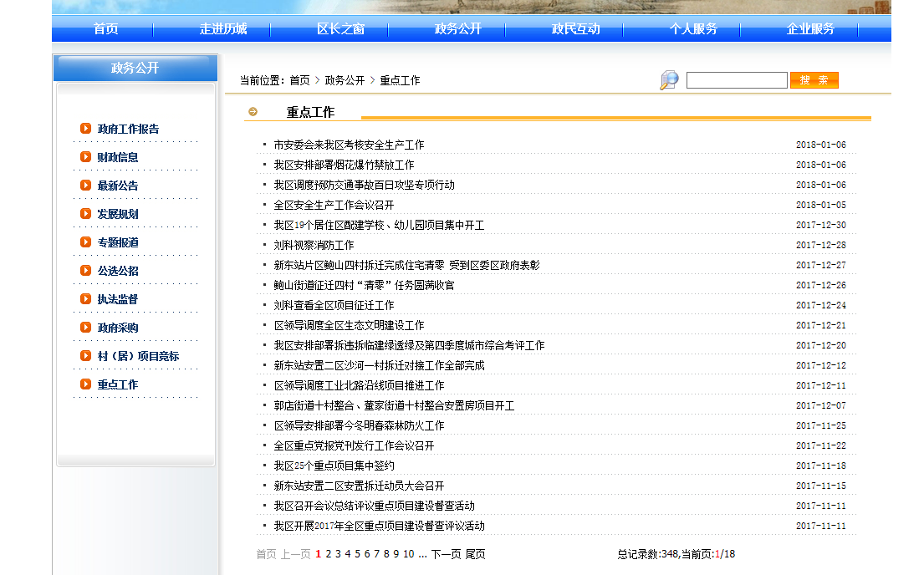Open article 我区召开会议总结评议重点项目建设督查活动
Image resolution: width=924 pixels, height=575 pixels.
pos(374,506)
